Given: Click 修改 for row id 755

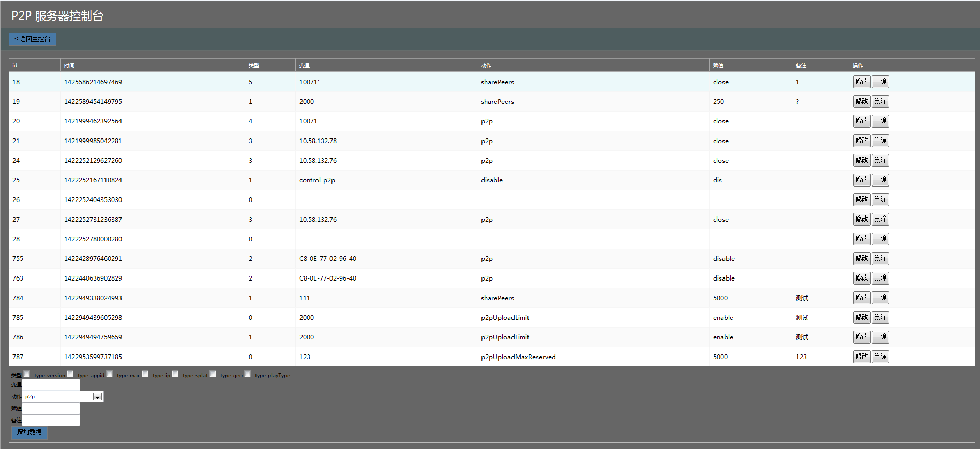Looking at the screenshot, I should pyautogui.click(x=862, y=258).
